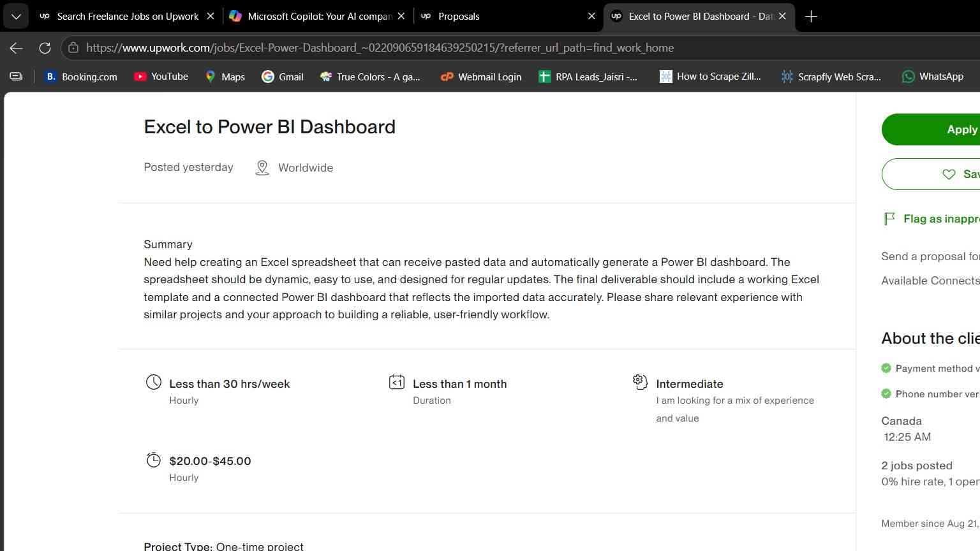
Task: Open a new tab with plus icon
Action: tap(811, 17)
